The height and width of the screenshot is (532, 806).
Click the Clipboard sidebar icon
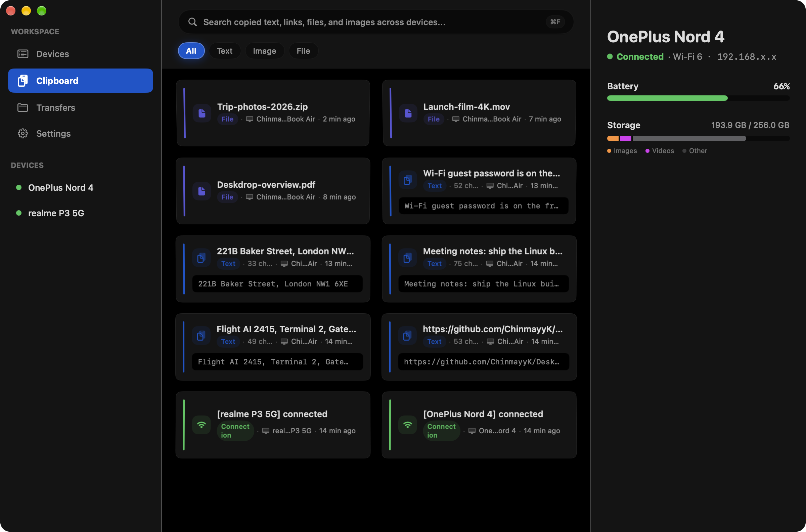(x=23, y=81)
